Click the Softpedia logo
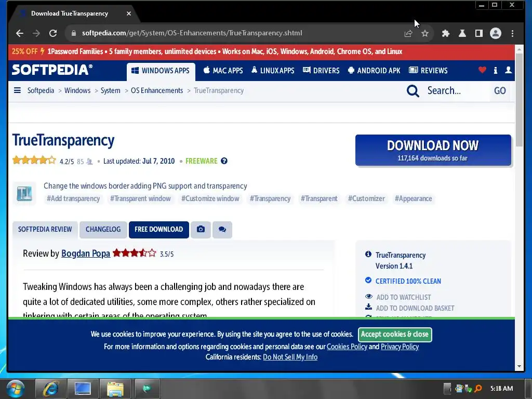This screenshot has height=399, width=532. click(x=52, y=70)
